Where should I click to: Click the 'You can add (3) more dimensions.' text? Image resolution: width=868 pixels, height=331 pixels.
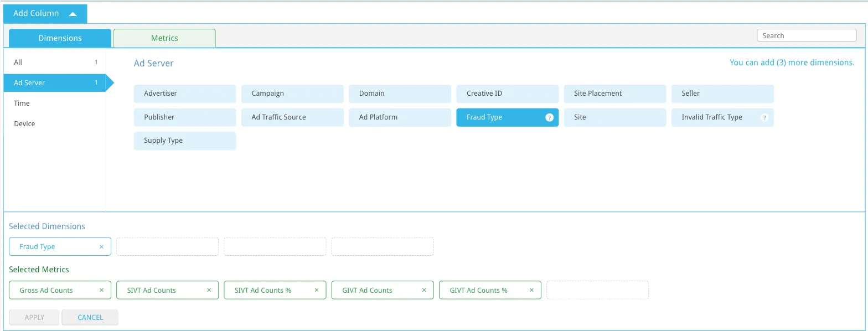click(x=792, y=63)
